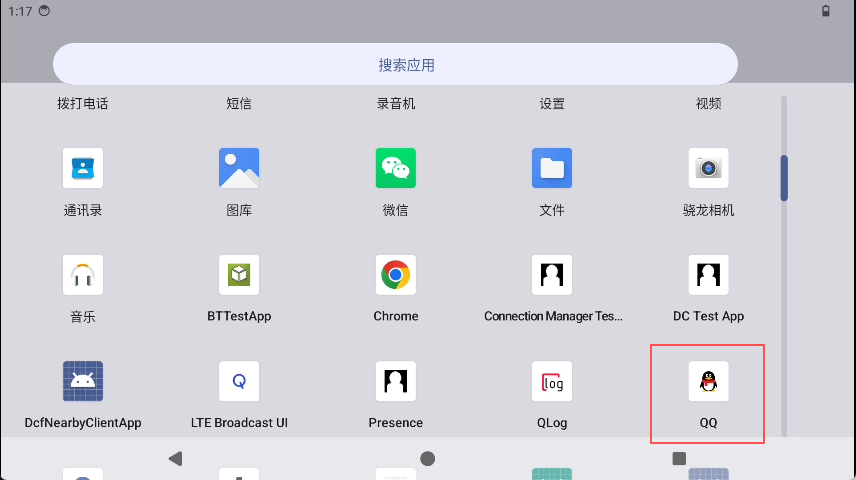Open the Presence app
Screen dimensions: 856x480
(x=395, y=381)
